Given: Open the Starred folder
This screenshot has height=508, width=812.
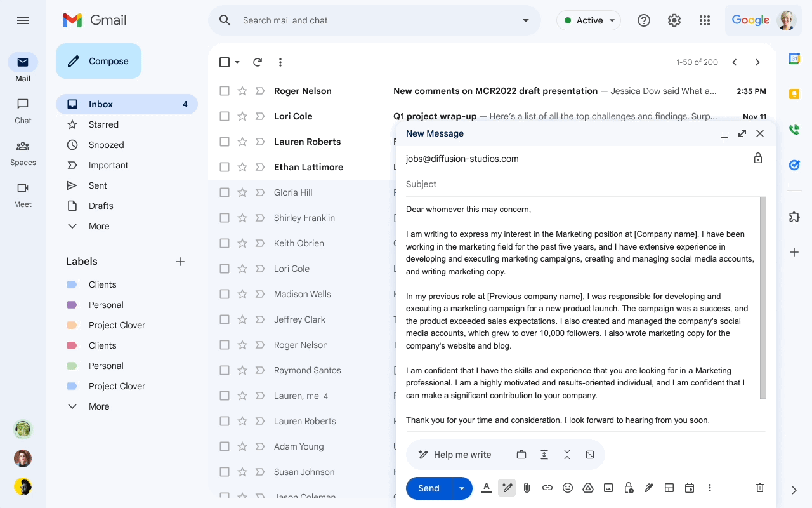Looking at the screenshot, I should click(x=103, y=124).
